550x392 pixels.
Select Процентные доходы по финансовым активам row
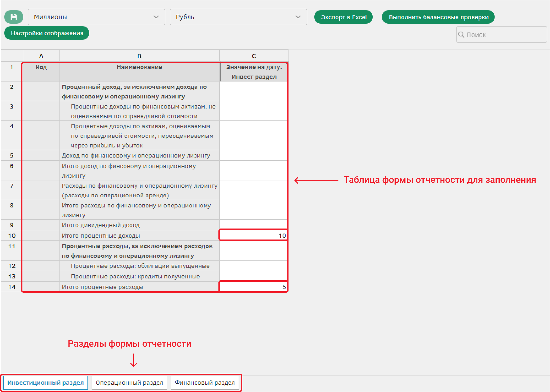(x=139, y=111)
